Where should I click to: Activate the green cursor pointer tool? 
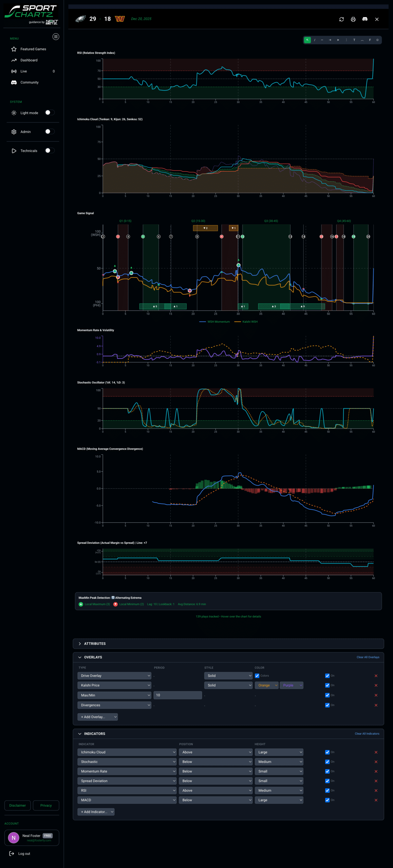(x=307, y=40)
